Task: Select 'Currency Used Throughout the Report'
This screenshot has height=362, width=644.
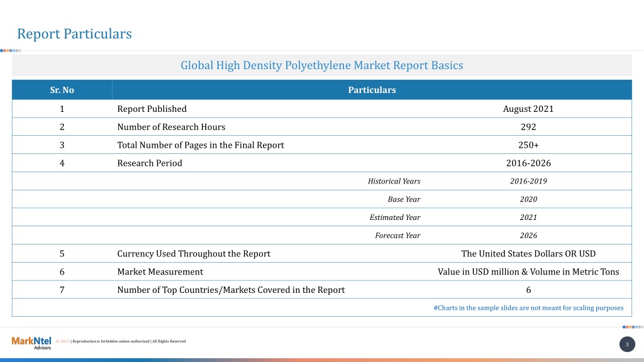Action: [194, 254]
